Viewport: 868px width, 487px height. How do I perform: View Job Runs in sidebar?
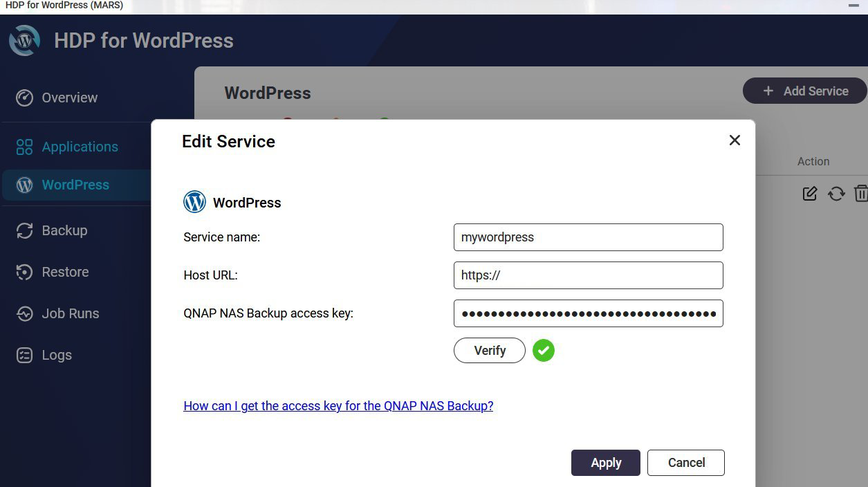[x=70, y=313]
